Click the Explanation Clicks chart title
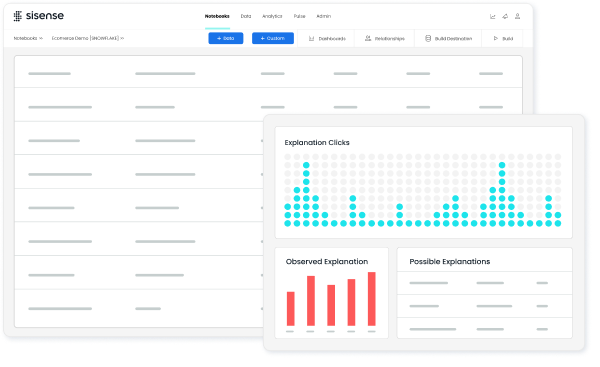This screenshot has width=600, height=367. 317,142
